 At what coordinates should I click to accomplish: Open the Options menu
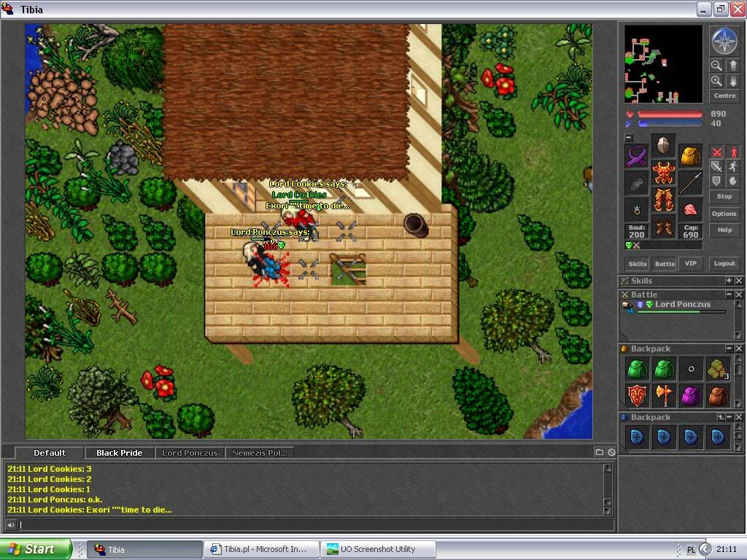tap(724, 214)
